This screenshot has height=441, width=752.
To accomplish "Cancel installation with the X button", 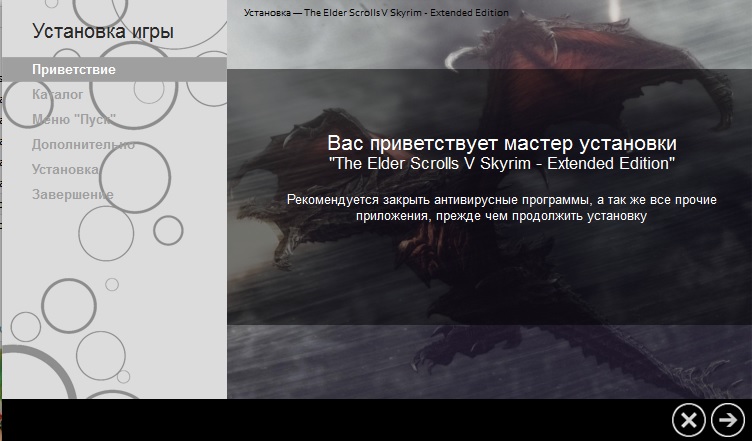I will [x=688, y=420].
